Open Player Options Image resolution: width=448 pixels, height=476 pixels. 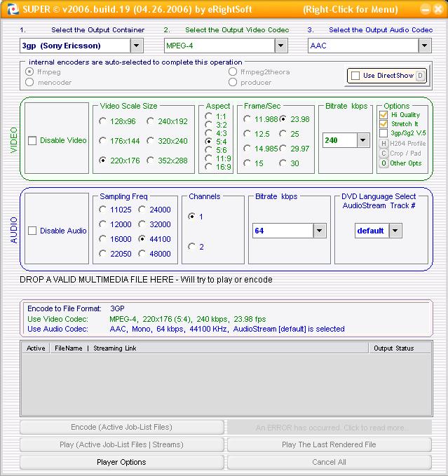[x=122, y=462]
